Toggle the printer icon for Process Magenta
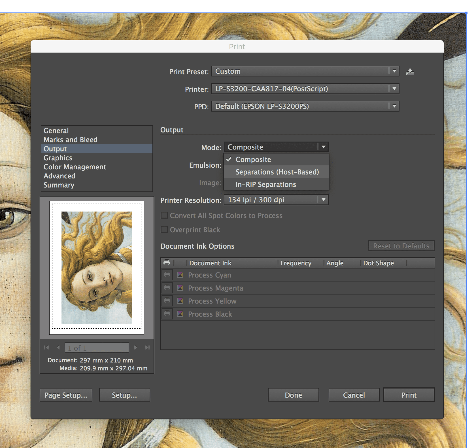 click(x=167, y=288)
